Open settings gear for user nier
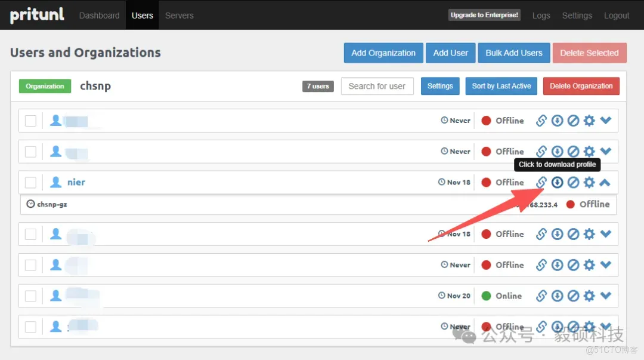The image size is (644, 360). 589,182
